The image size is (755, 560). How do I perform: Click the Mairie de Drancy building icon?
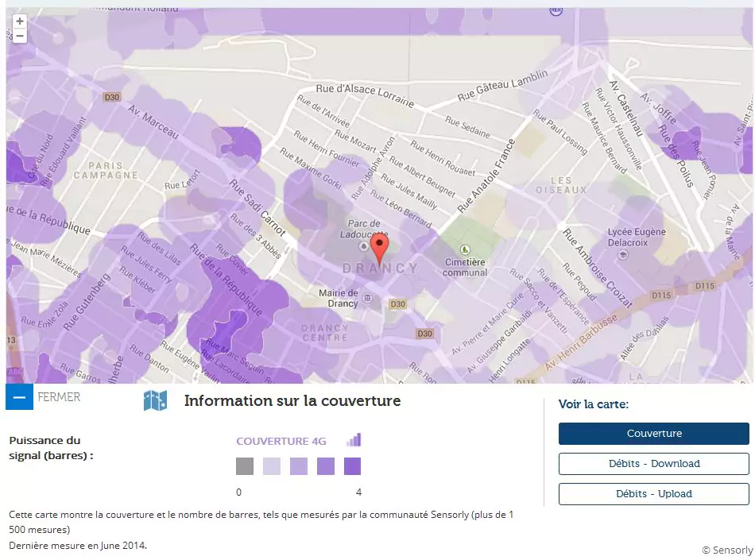pyautogui.click(x=366, y=299)
